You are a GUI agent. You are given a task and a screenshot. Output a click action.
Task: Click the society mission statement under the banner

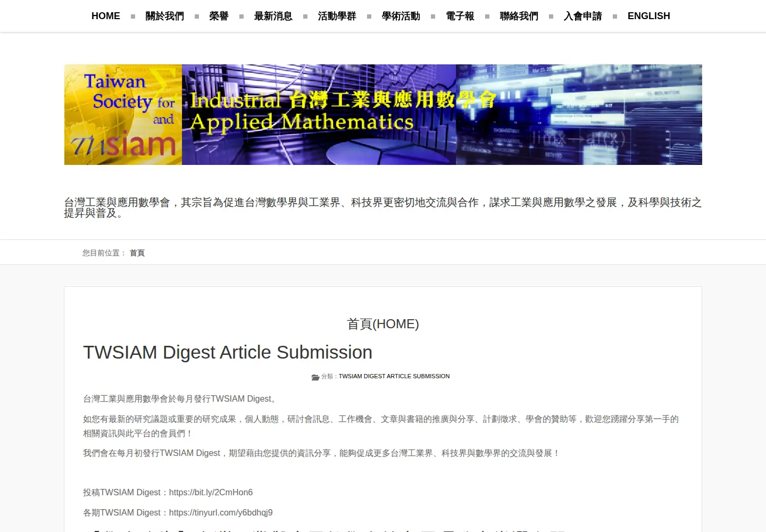coord(383,207)
